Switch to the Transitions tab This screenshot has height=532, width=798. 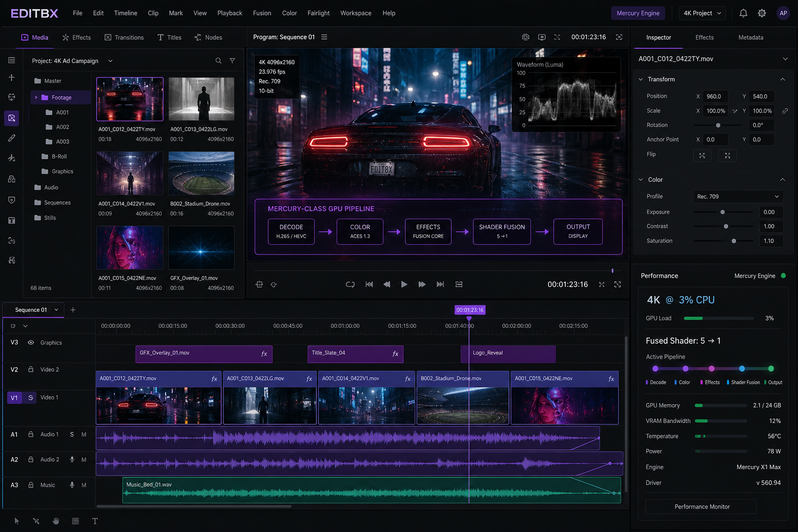tap(124, 37)
